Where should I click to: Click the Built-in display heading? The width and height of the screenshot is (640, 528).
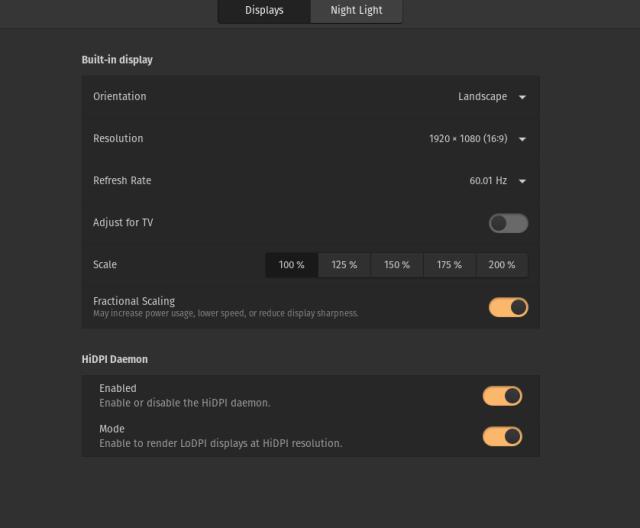(117, 60)
